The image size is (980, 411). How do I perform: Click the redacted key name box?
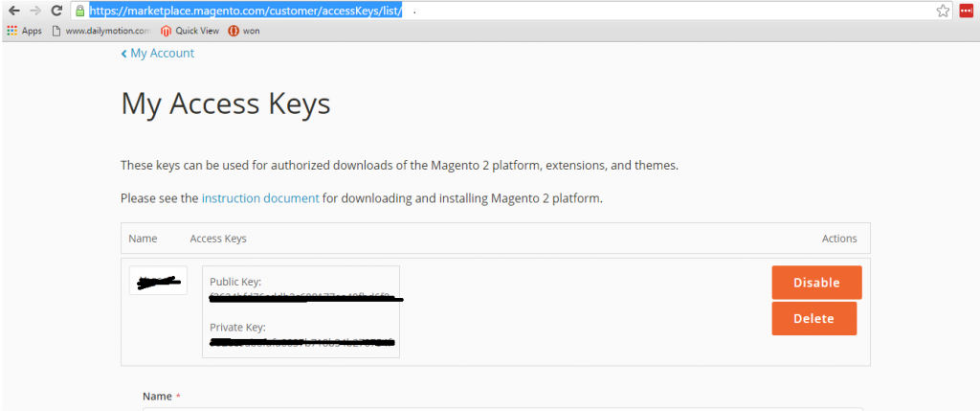point(158,281)
